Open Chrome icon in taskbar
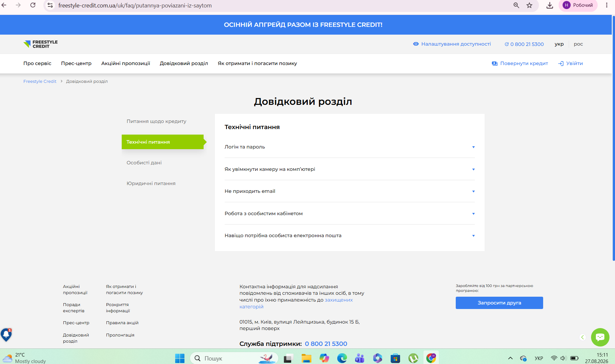Image resolution: width=615 pixels, height=364 pixels. [x=431, y=358]
